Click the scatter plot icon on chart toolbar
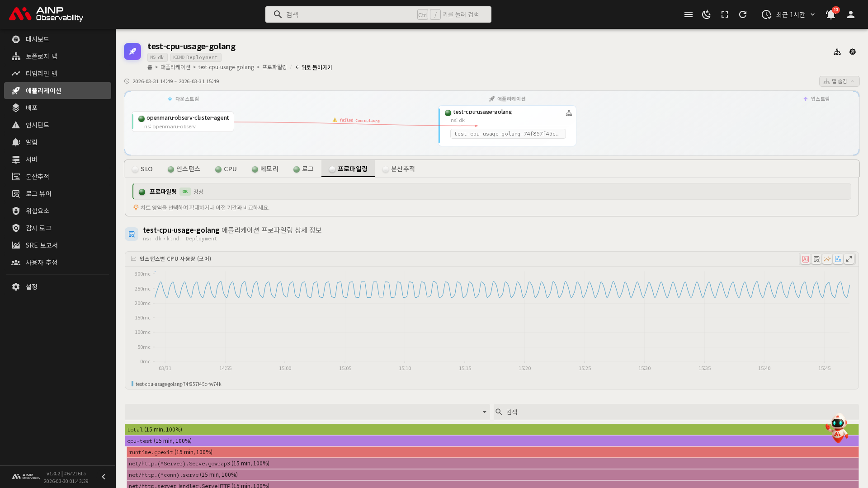The width and height of the screenshot is (868, 488). pyautogui.click(x=838, y=259)
